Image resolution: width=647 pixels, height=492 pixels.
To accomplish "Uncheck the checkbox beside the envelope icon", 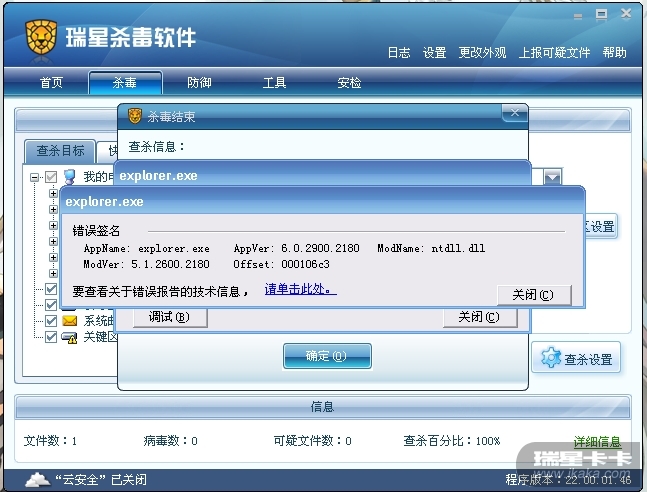I will pos(51,321).
